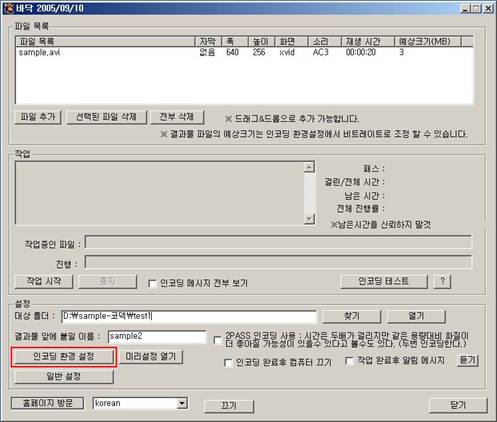Image resolution: width=497 pixels, height=422 pixels.
Task: Click 선택된 파일 삭제 button
Action: (106, 117)
